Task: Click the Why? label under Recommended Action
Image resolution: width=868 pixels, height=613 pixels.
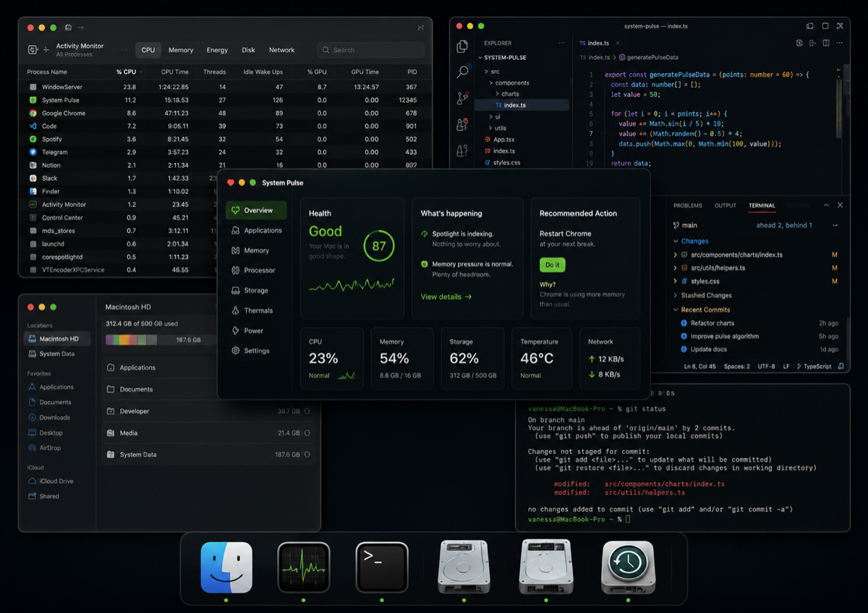Action: click(x=548, y=284)
